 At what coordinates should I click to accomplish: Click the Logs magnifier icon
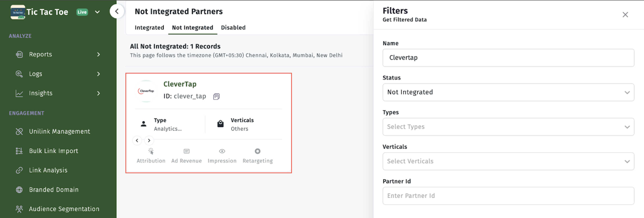coord(19,74)
